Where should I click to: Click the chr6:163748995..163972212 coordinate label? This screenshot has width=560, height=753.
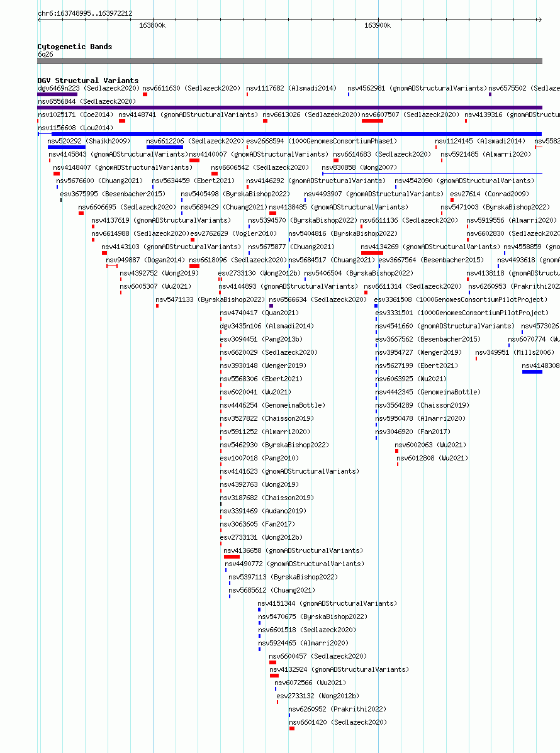coord(85,13)
